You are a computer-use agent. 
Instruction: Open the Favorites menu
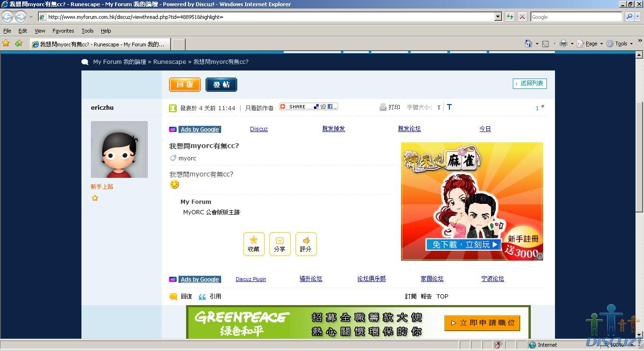pyautogui.click(x=63, y=31)
